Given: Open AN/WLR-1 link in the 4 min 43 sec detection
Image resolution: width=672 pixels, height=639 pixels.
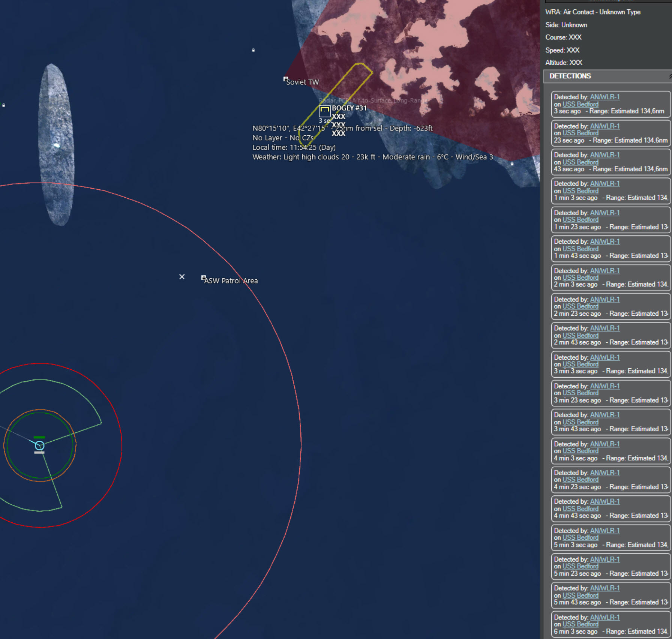Looking at the screenshot, I should (604, 501).
